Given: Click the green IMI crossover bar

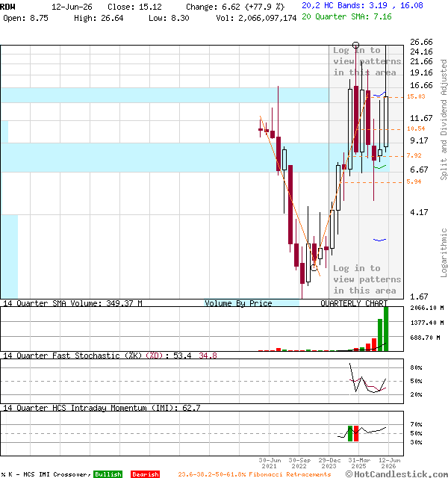Looking at the screenshot, I should 350,433.
